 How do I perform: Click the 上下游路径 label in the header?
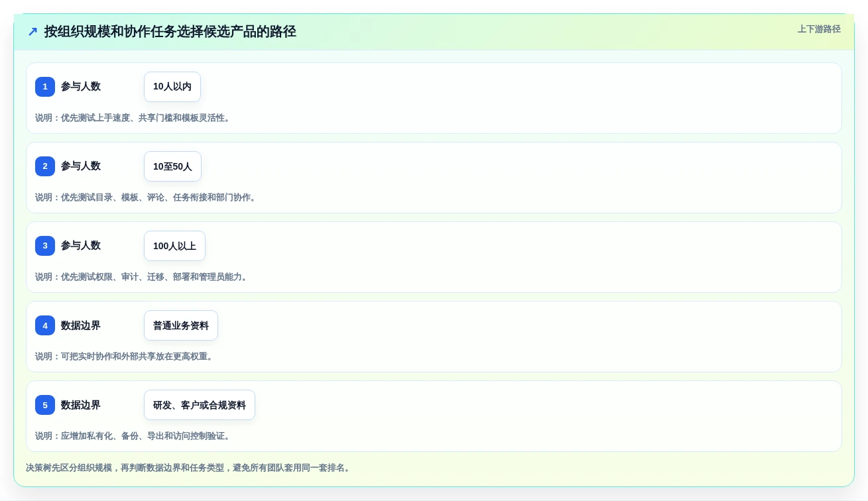(x=819, y=29)
